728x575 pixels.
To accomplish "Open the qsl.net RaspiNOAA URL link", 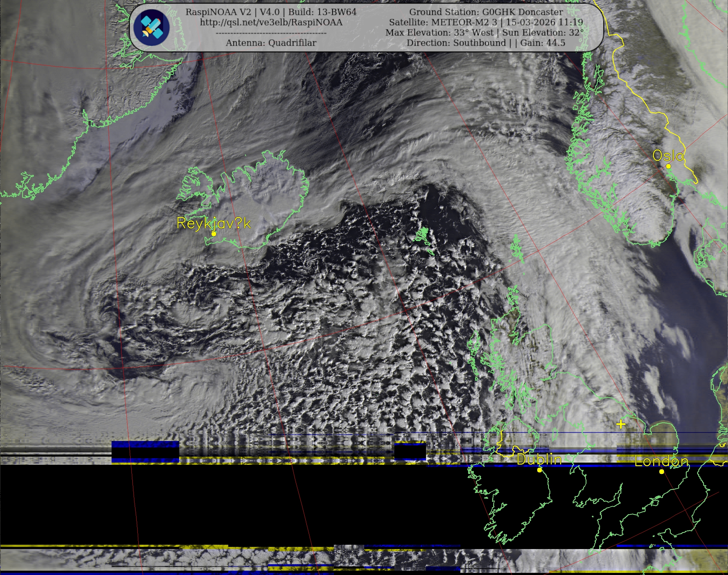I will coord(271,22).
